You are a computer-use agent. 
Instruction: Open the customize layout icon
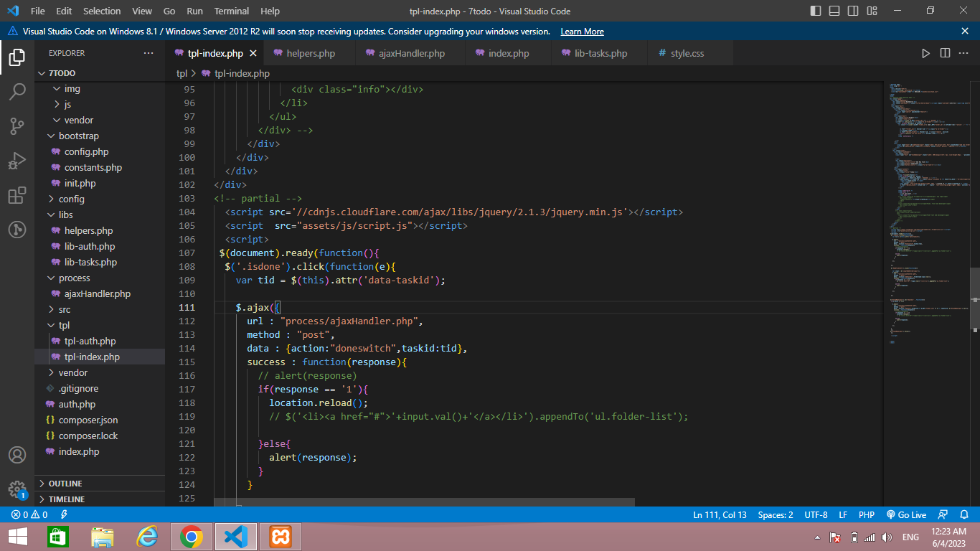[x=872, y=11]
